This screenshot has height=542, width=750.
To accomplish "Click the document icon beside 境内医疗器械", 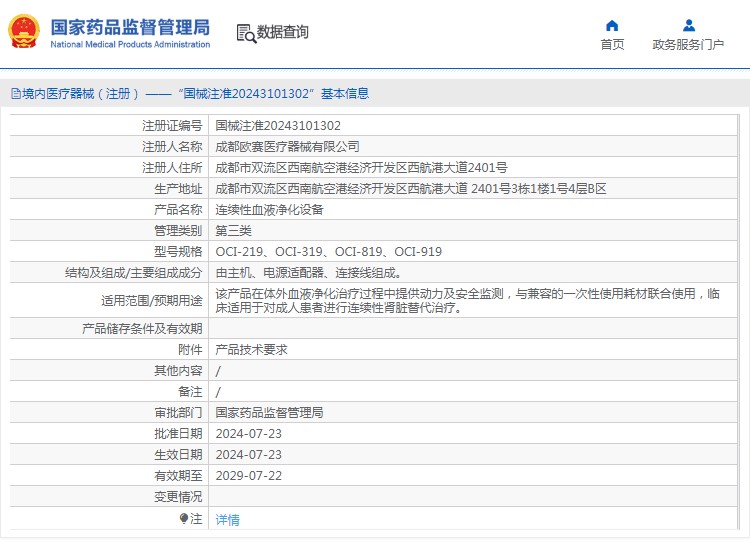I will tap(16, 94).
